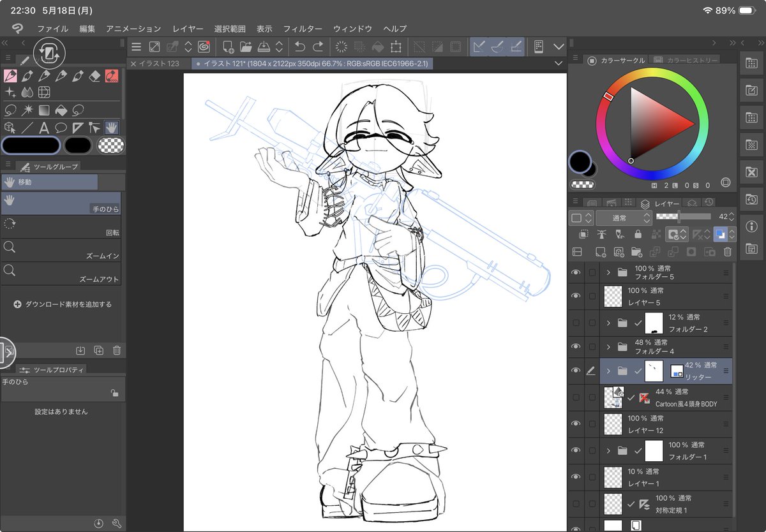The height and width of the screenshot is (532, 766).
Task: Select the 回転 sub tool
Action: [x=60, y=227]
